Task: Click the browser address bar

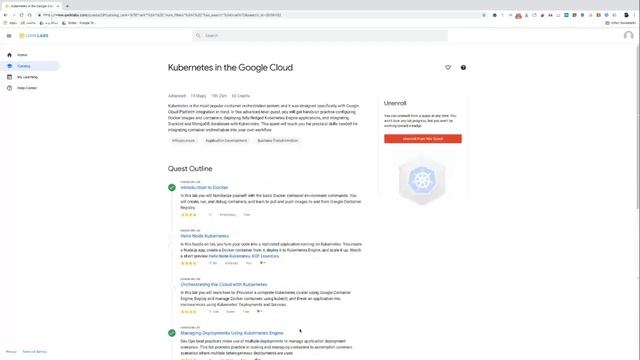Action: point(261,15)
